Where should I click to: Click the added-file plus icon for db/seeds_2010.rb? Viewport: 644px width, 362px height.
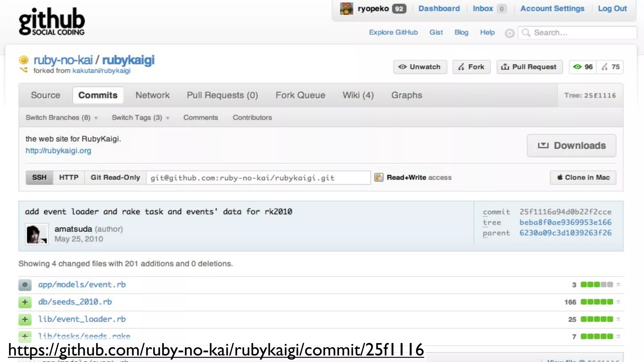pyautogui.click(x=25, y=302)
